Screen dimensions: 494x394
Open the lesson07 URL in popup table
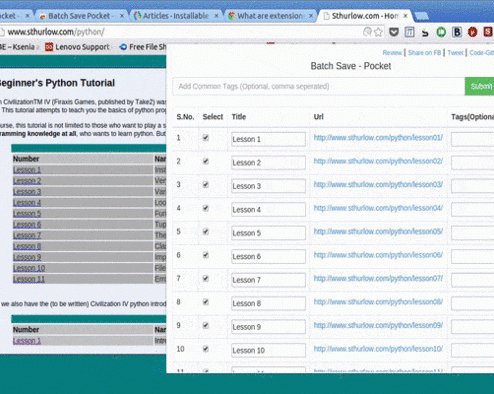(378, 278)
